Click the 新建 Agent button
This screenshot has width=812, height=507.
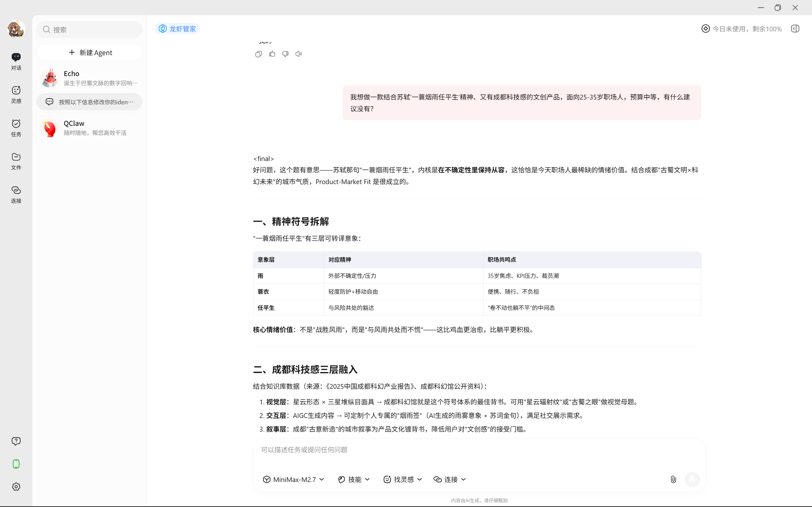pos(89,52)
